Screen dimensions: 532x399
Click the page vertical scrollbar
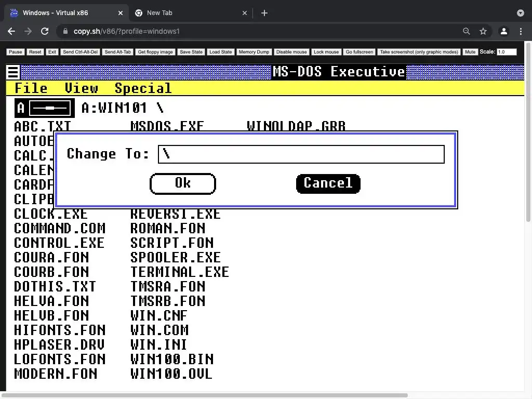528,132
